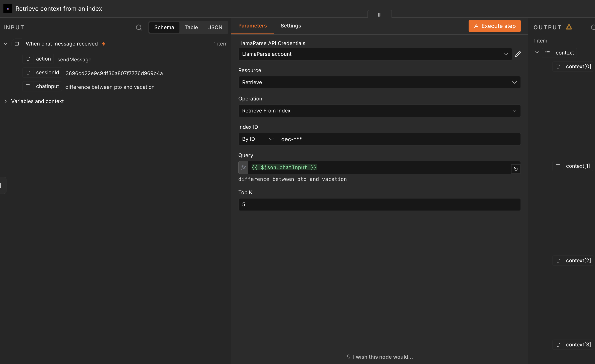Screen dimensions: 595x364
Task: Click the text type icon beside chatInput
Action: pos(28,86)
